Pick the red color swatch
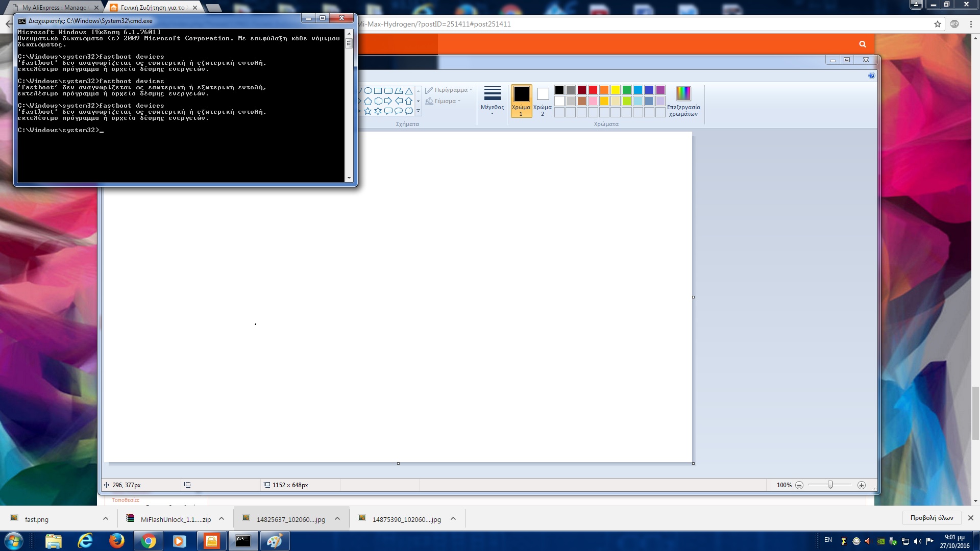Viewport: 980px width, 551px height. point(593,90)
